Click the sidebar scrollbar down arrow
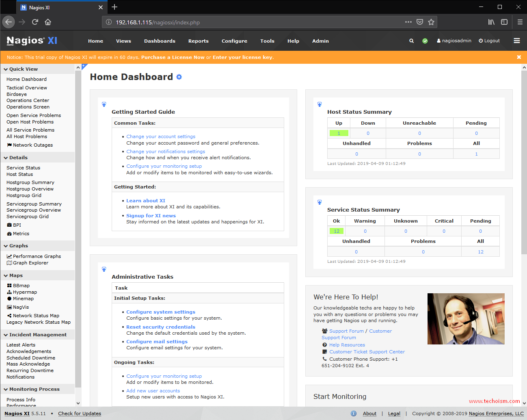Image resolution: width=527 pixels, height=420 pixels. point(78,403)
